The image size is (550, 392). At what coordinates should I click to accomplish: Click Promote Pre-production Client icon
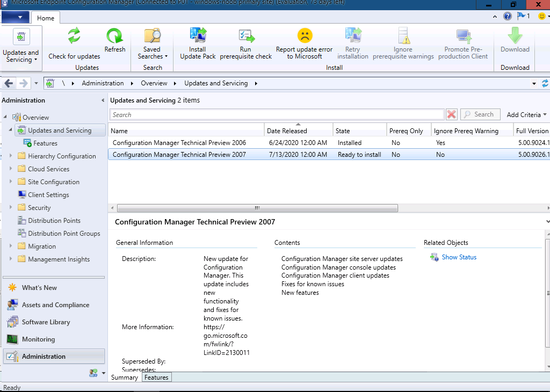pos(463,36)
